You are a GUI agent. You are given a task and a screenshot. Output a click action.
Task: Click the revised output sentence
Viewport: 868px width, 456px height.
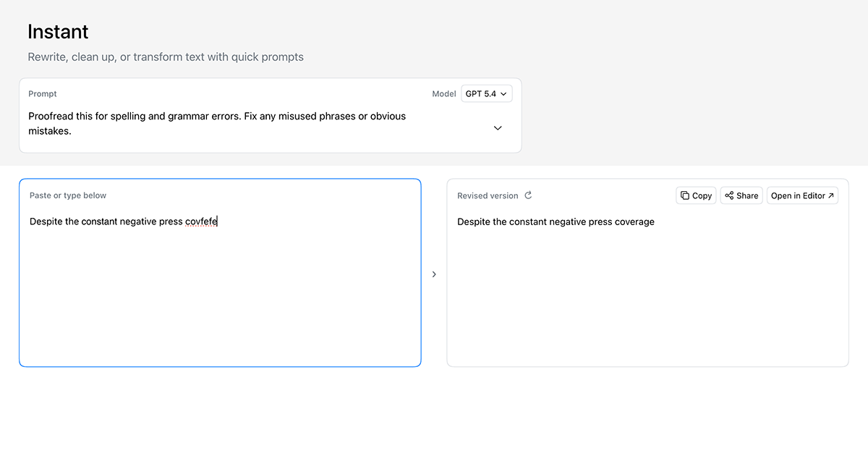[x=556, y=221]
